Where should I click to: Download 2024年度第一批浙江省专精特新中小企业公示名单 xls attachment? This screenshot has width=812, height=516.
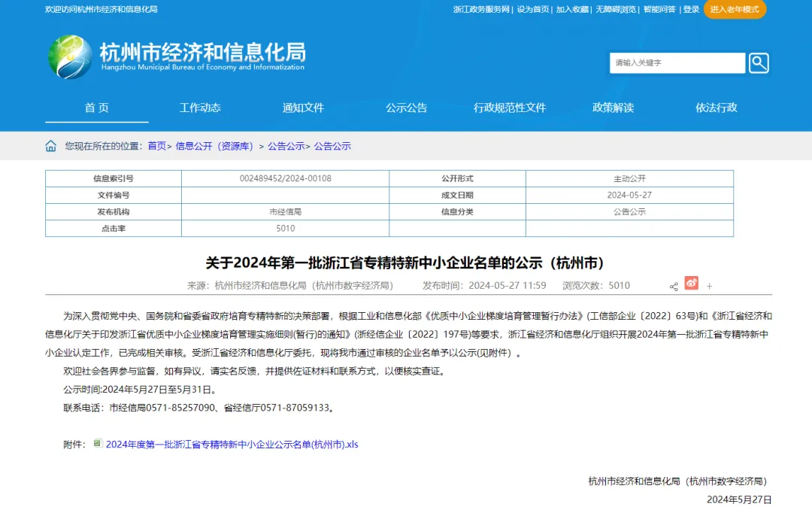point(232,445)
